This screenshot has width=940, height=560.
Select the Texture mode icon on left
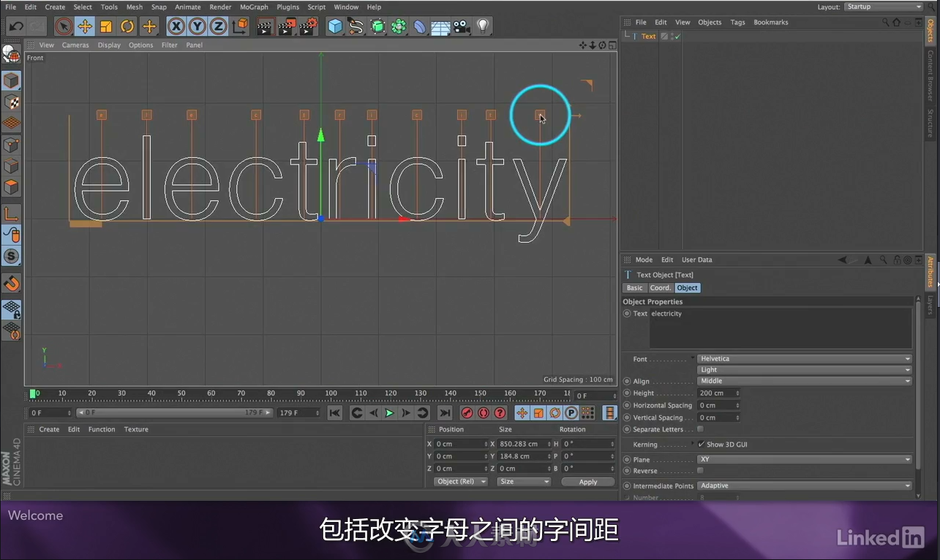click(x=11, y=102)
